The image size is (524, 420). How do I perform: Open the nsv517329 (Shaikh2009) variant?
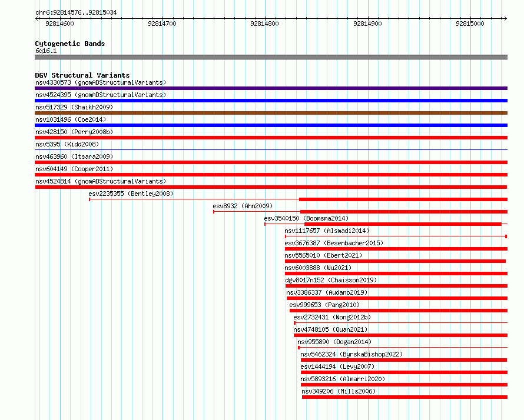coord(74,107)
